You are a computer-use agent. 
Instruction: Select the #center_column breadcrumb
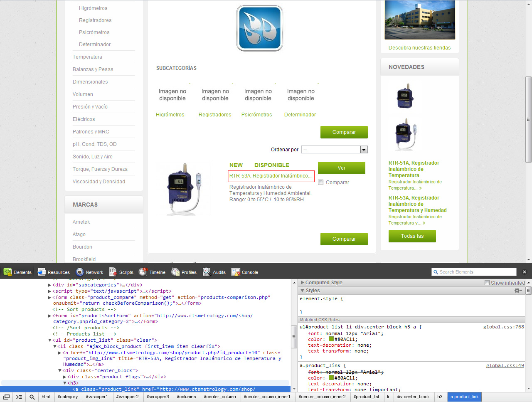(220, 397)
